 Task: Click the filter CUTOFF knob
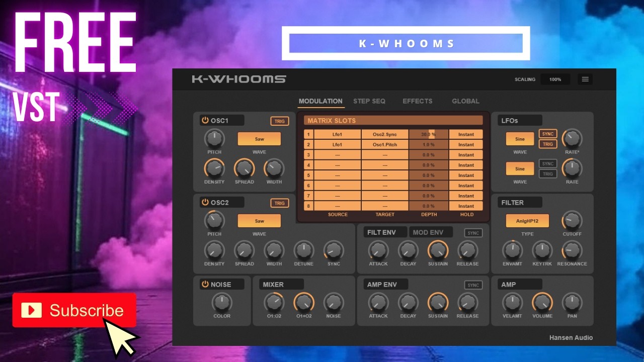click(x=572, y=220)
